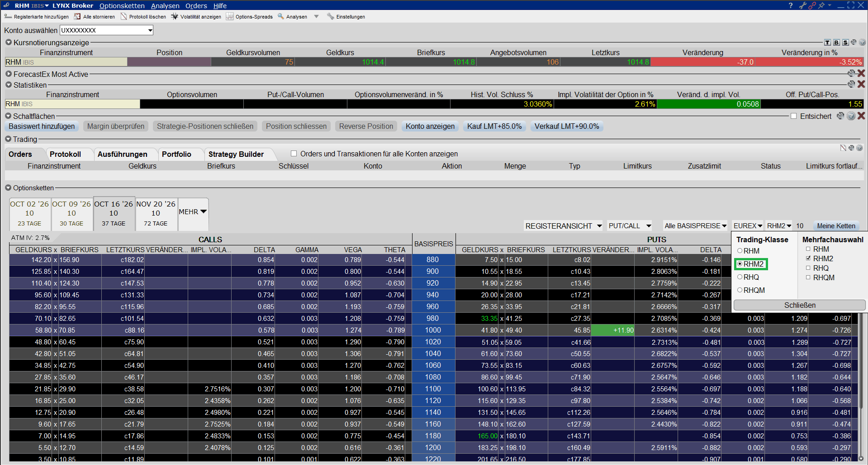Click the Trading panel help icon
The height and width of the screenshot is (465, 868).
click(x=859, y=148)
